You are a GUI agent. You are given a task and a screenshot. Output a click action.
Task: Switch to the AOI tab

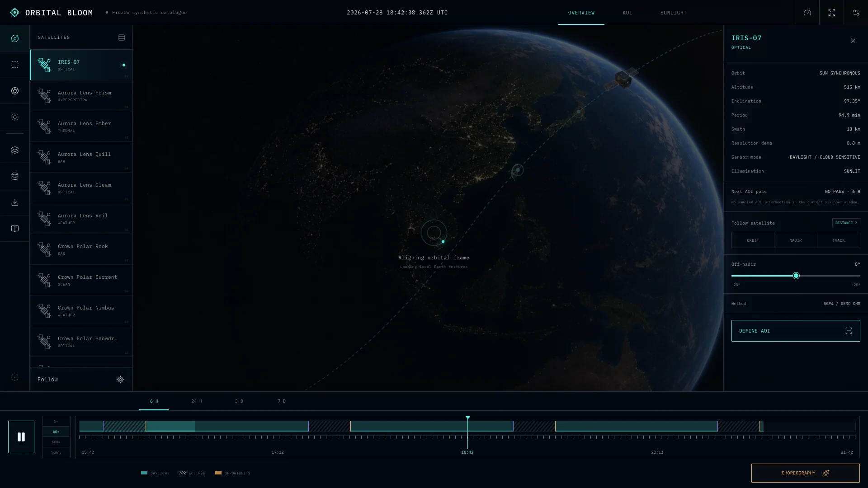[627, 13]
